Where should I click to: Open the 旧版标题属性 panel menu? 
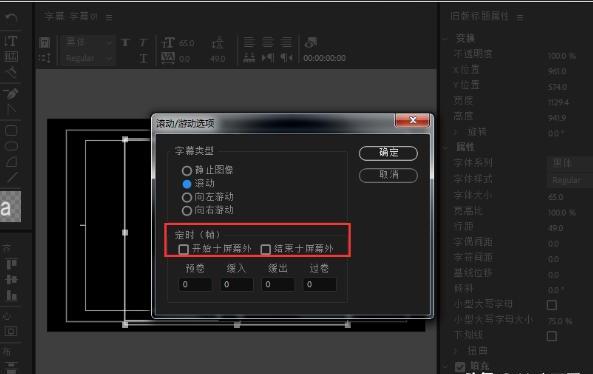pyautogui.click(x=520, y=17)
